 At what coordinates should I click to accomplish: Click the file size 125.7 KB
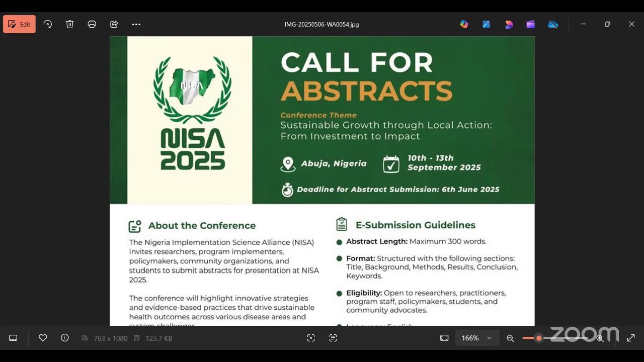pyautogui.click(x=158, y=338)
